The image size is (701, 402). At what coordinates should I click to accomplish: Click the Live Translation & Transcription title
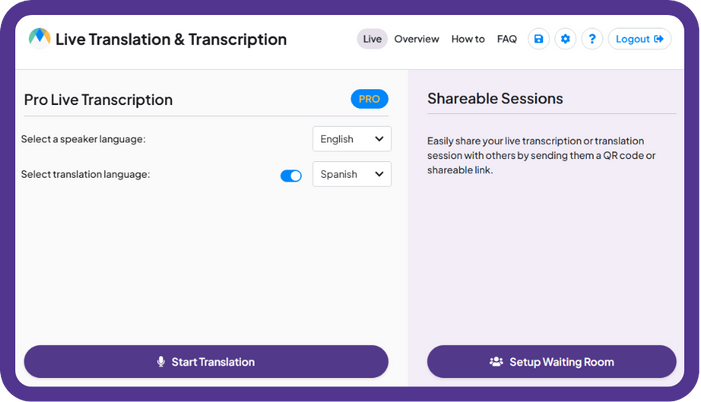[x=171, y=39]
